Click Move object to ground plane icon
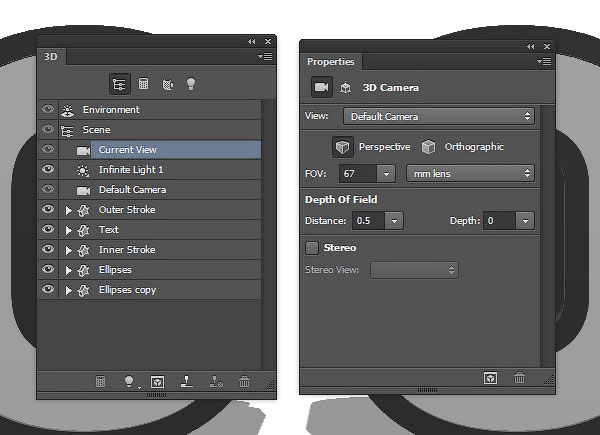The height and width of the screenshot is (435, 600). pos(187,381)
